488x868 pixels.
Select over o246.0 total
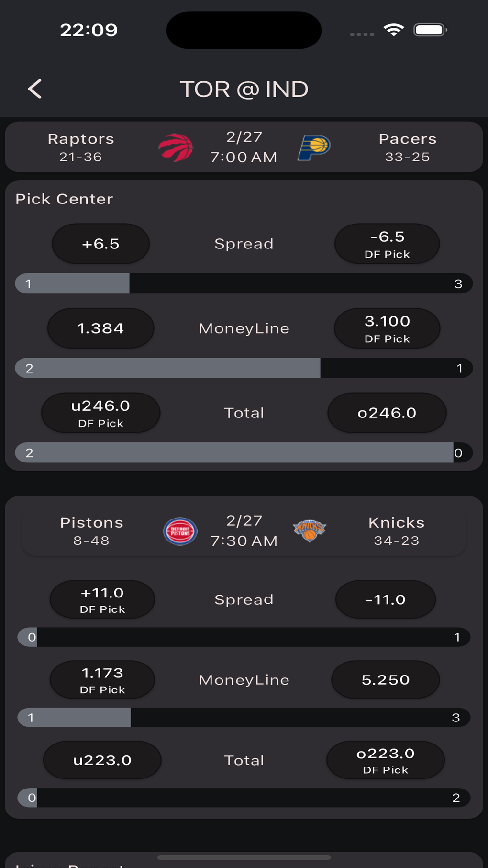387,413
